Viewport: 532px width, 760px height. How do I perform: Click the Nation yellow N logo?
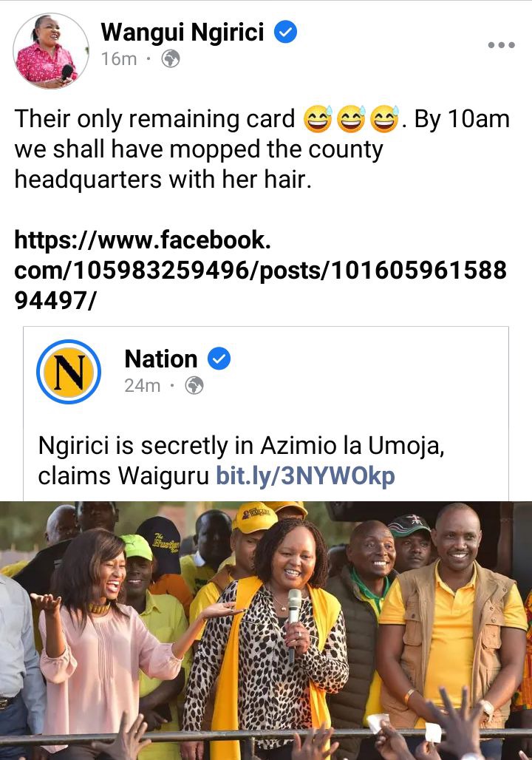tap(69, 372)
